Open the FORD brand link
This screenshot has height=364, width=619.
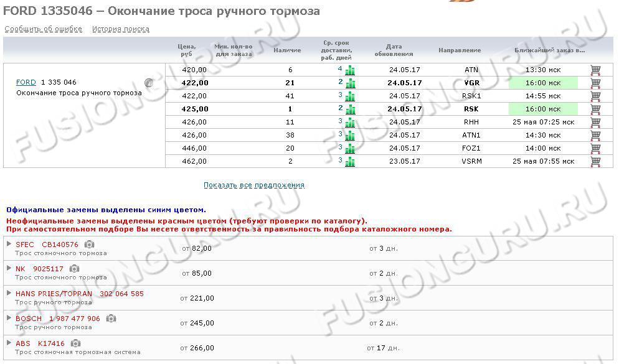(x=26, y=82)
